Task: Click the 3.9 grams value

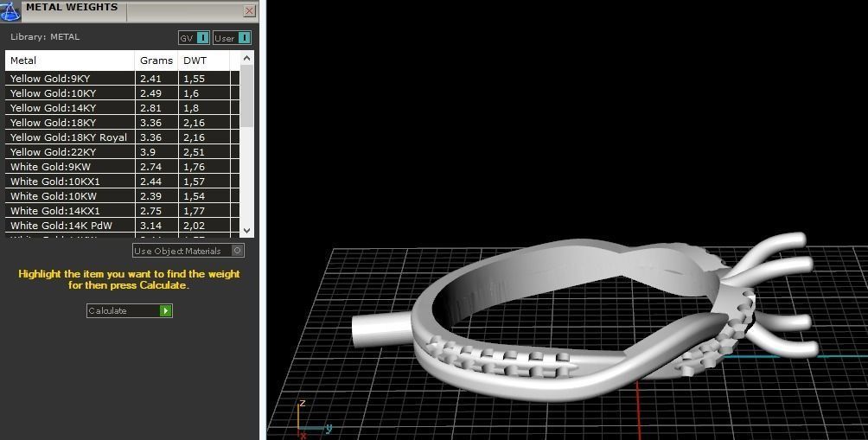Action: tap(148, 151)
